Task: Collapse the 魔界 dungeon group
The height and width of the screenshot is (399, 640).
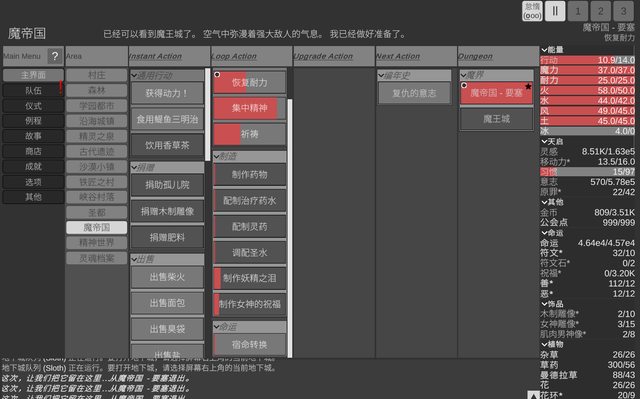Action: (464, 75)
